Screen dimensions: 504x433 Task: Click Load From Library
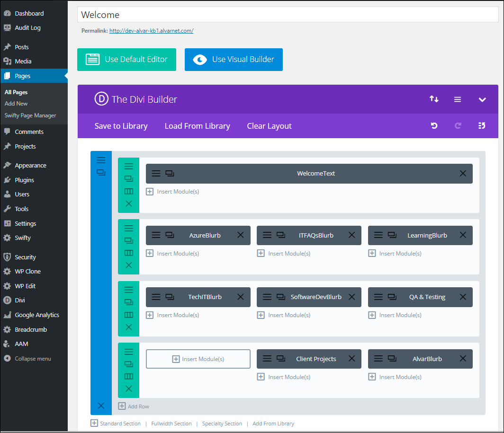click(x=198, y=126)
